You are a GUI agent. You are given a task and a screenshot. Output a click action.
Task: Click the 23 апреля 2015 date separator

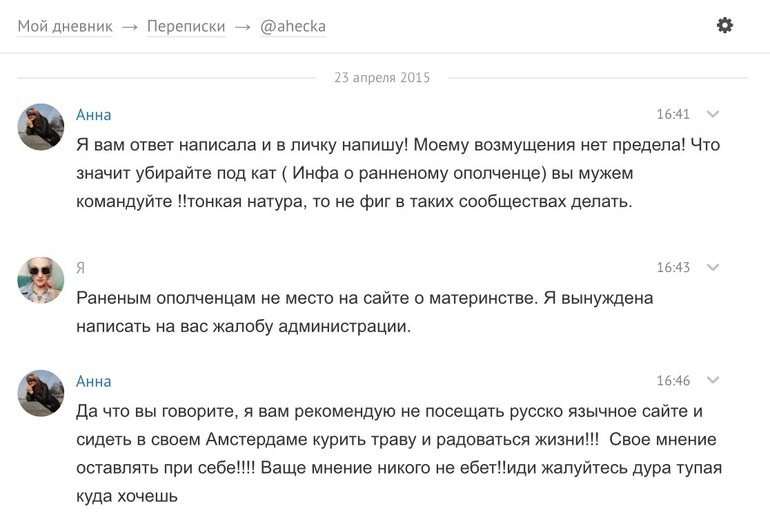(x=382, y=78)
